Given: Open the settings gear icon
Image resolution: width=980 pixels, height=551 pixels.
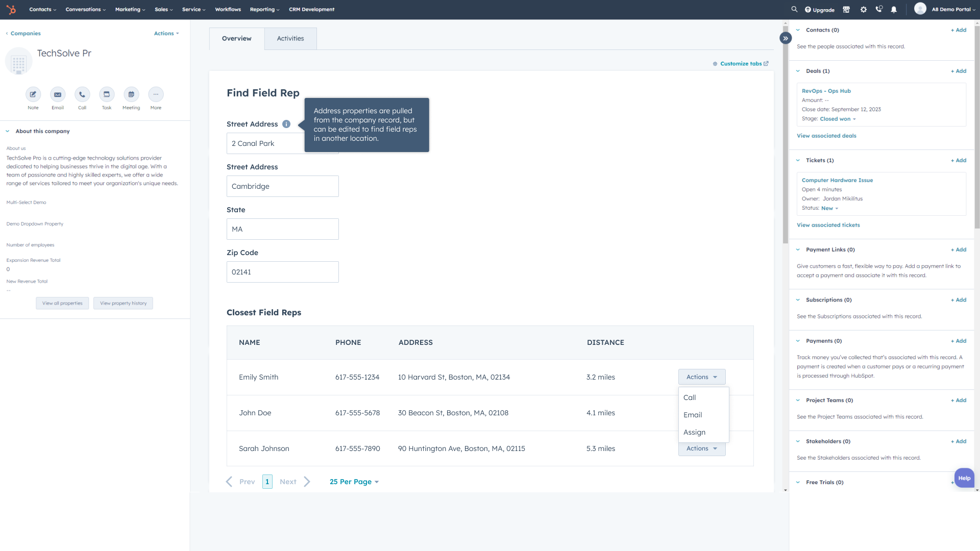Looking at the screenshot, I should click(864, 9).
